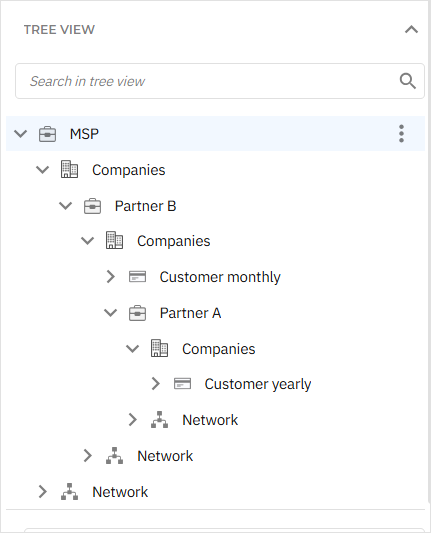Select the Partner A tree item
This screenshot has height=533, width=431.
190,313
